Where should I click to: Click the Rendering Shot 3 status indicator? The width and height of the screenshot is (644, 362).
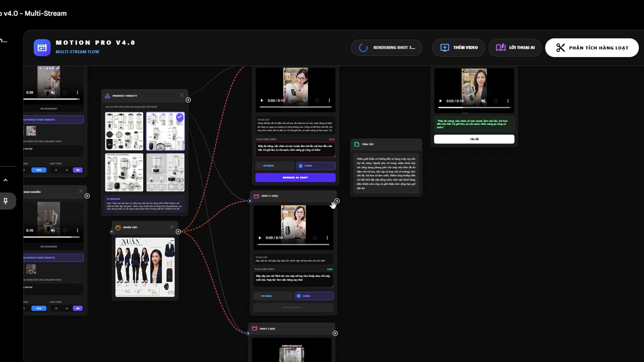tap(386, 48)
